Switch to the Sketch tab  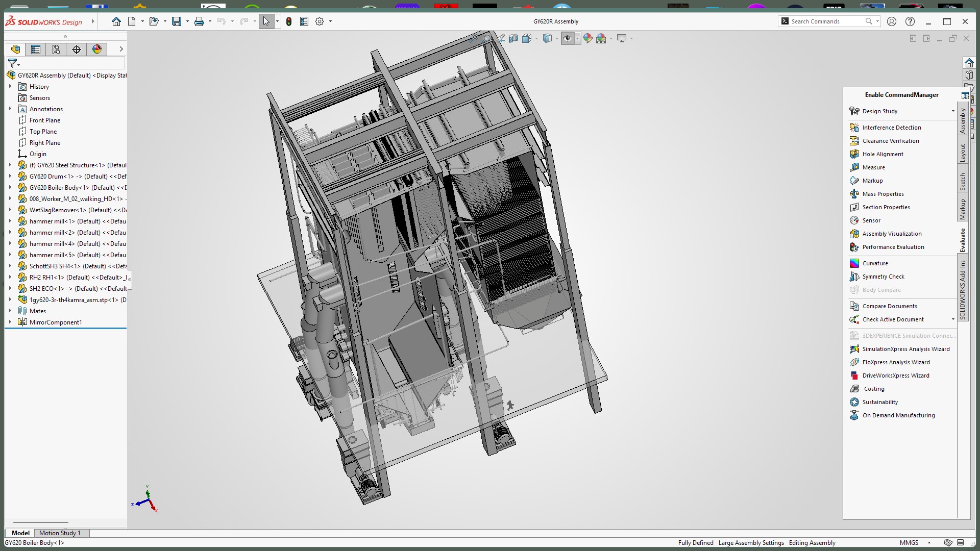point(963,182)
